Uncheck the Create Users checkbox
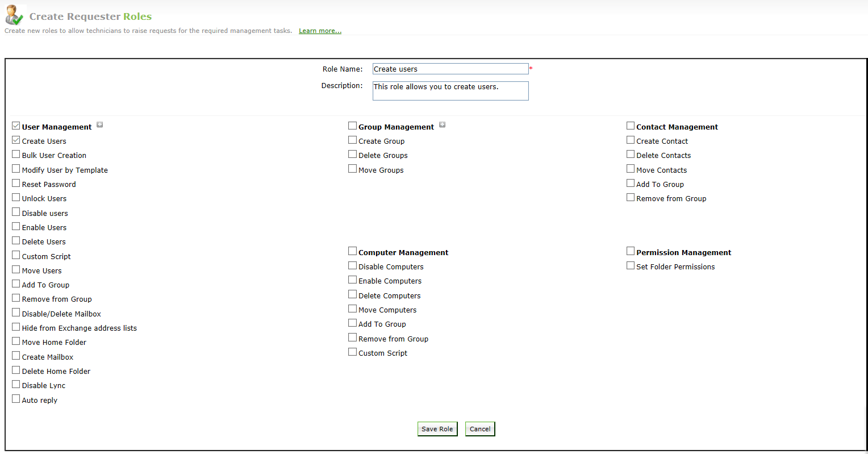This screenshot has width=868, height=454. [x=16, y=140]
